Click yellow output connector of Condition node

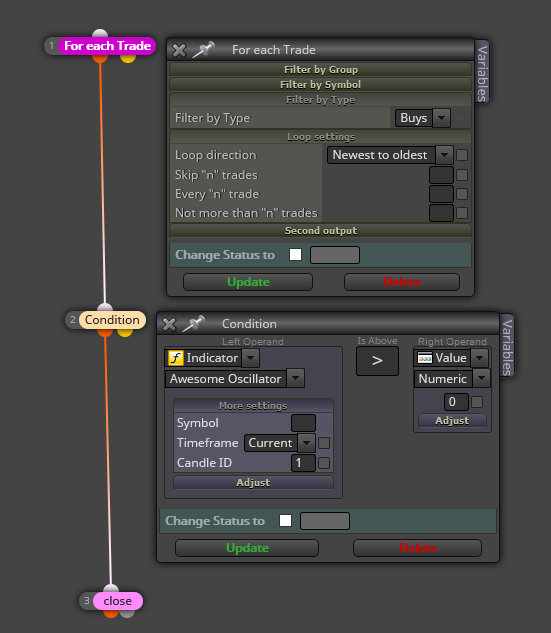pos(125,333)
